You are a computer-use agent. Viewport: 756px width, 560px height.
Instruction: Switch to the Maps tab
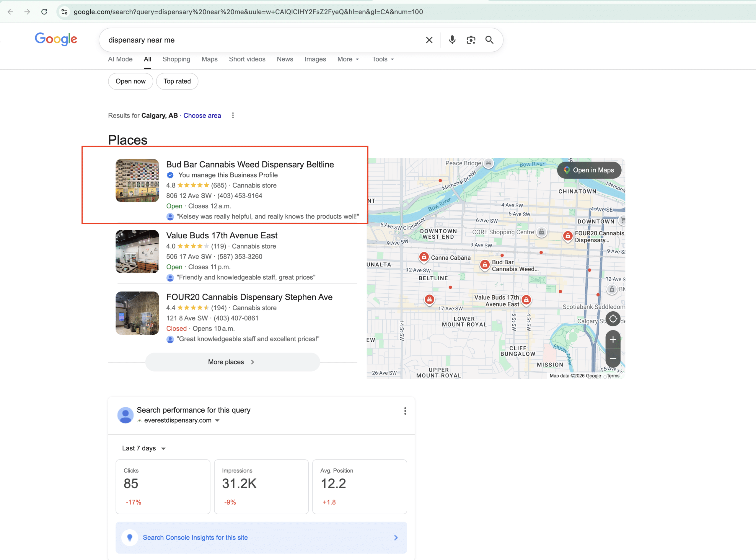209,59
